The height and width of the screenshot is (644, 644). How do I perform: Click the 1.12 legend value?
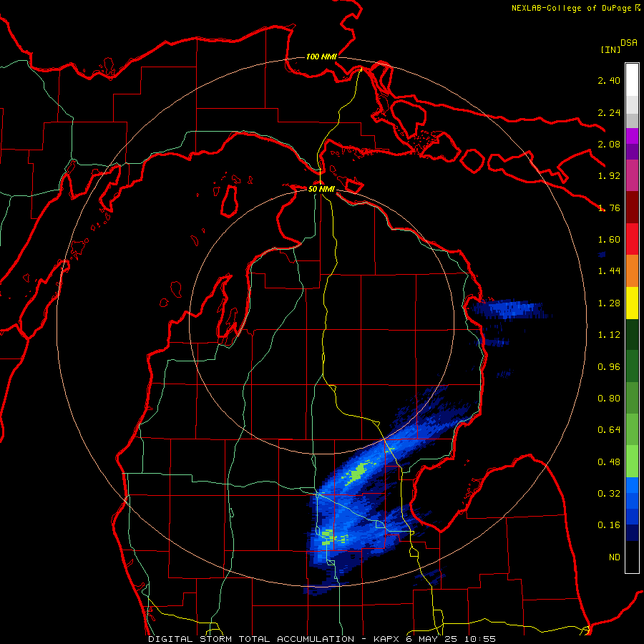(x=609, y=335)
